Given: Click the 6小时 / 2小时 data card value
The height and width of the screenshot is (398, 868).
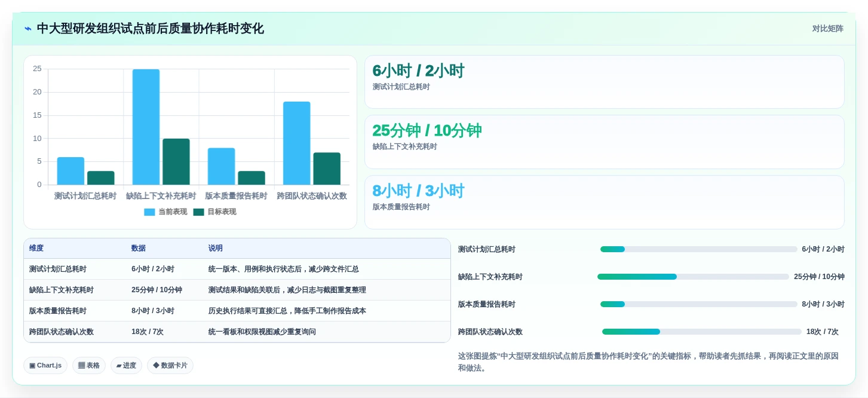Looking at the screenshot, I should 418,71.
